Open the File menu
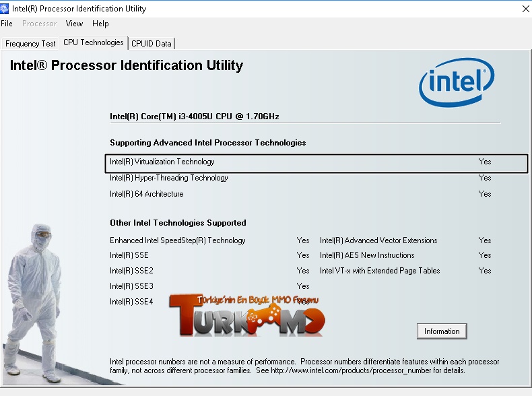The image size is (532, 396). [7, 24]
